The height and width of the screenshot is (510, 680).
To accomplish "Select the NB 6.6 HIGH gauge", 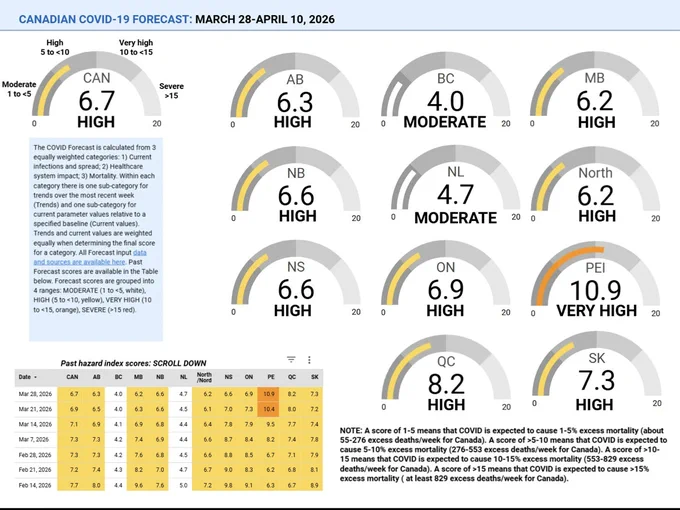I will coord(296,185).
